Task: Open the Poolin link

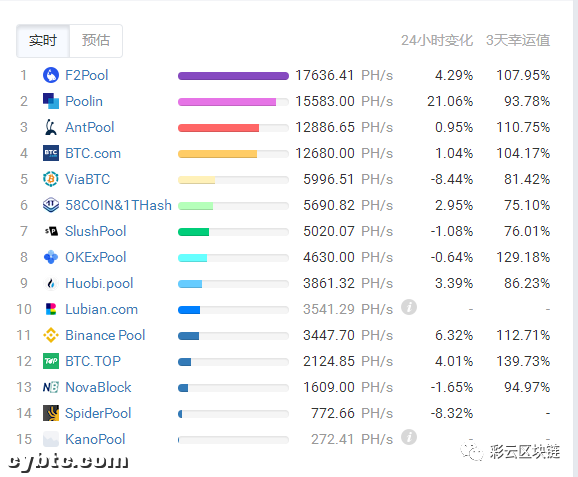Action: [x=84, y=101]
